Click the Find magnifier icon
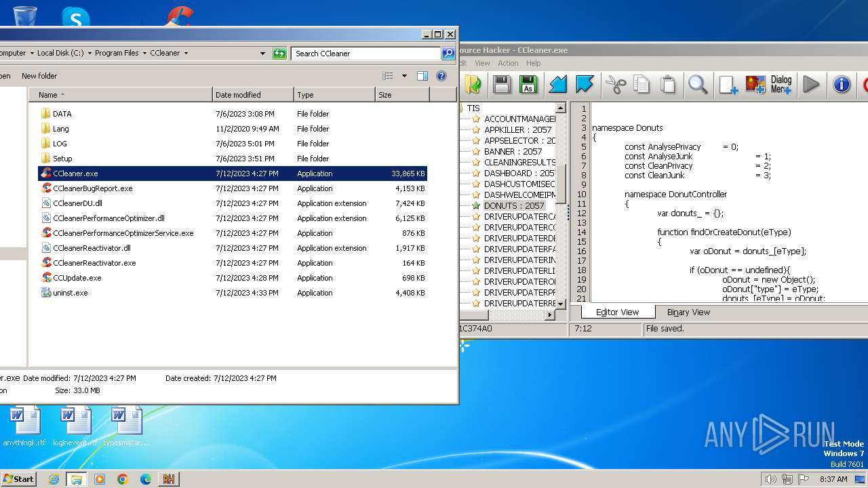 (698, 84)
